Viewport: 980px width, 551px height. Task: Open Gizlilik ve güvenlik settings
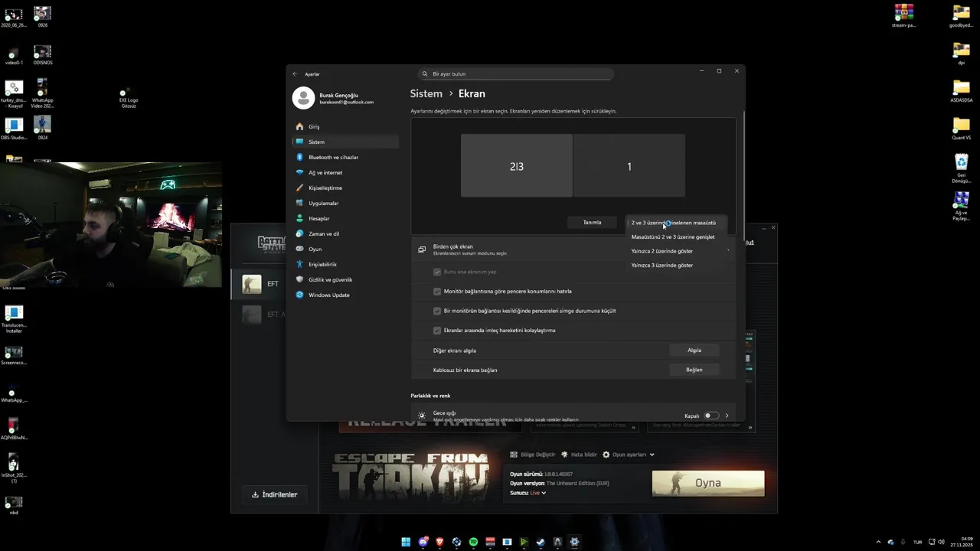(x=345, y=279)
